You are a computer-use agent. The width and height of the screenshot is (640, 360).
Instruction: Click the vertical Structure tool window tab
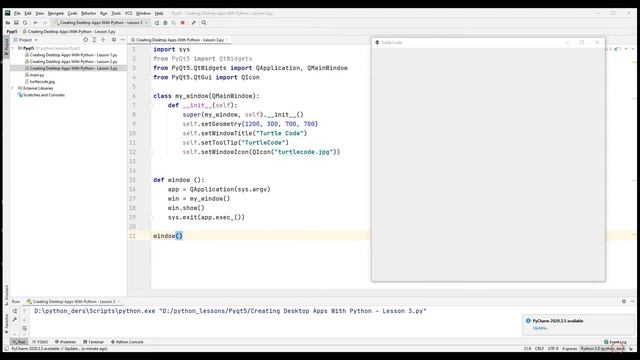tap(6, 296)
